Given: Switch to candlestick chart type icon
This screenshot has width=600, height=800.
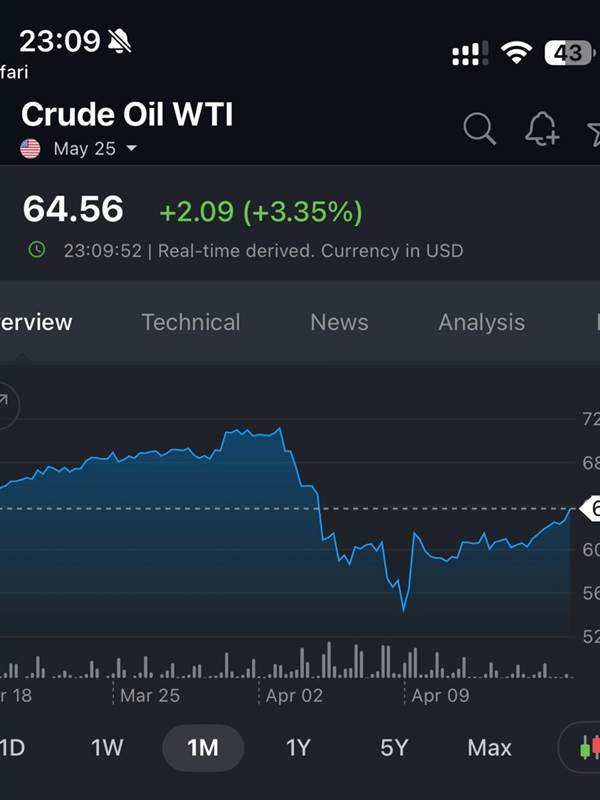Looking at the screenshot, I should point(587,747).
